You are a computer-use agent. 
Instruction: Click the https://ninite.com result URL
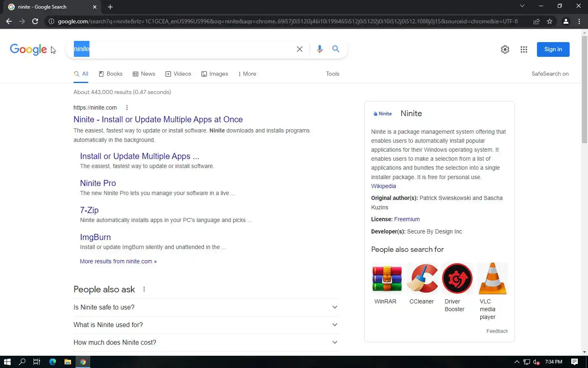pyautogui.click(x=95, y=108)
